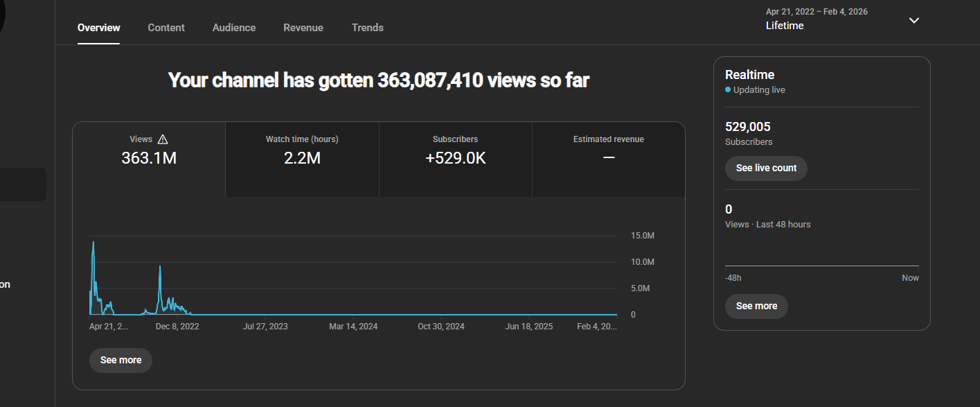Click the Realtime last 48 hours chart line
This screenshot has height=407, width=980.
(821, 266)
